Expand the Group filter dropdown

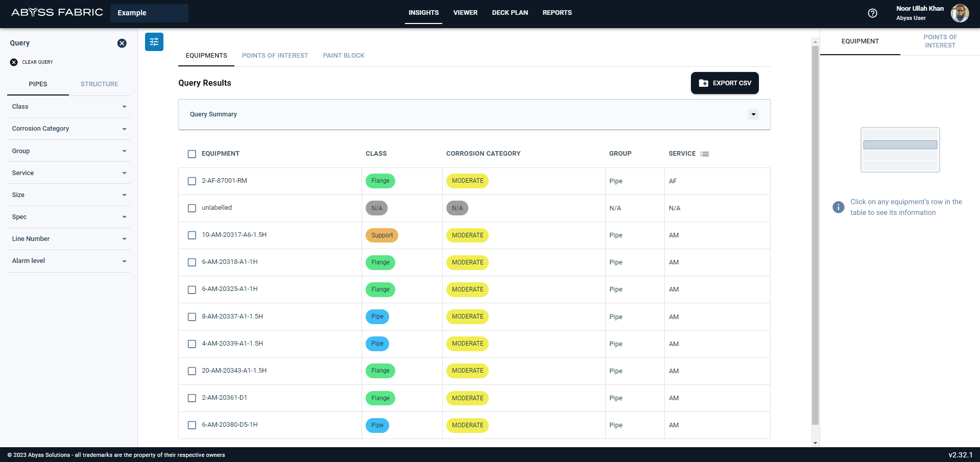tap(68, 151)
